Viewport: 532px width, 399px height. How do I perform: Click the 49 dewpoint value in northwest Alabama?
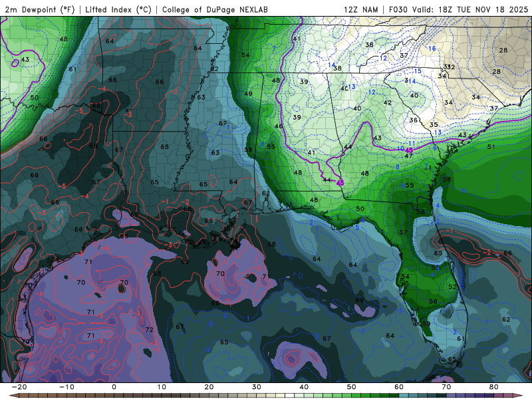point(248,94)
